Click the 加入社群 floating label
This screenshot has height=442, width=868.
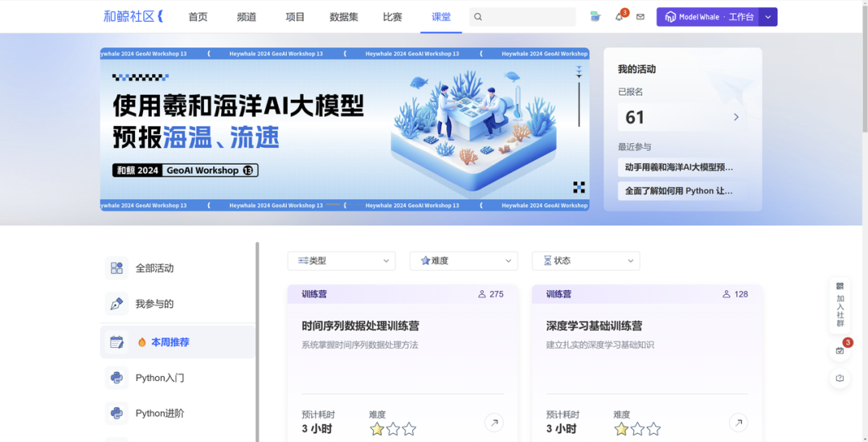click(x=840, y=312)
